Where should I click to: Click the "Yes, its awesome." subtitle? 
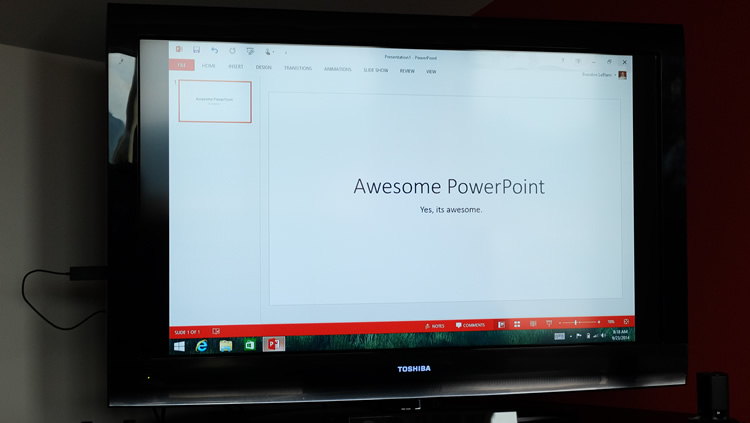click(x=451, y=210)
